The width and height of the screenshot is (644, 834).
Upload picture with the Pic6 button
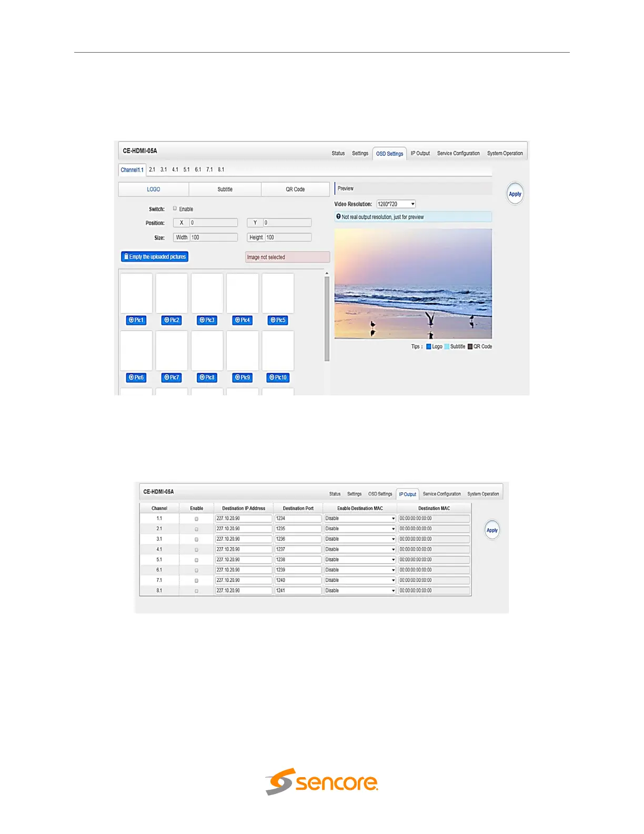[x=136, y=378]
